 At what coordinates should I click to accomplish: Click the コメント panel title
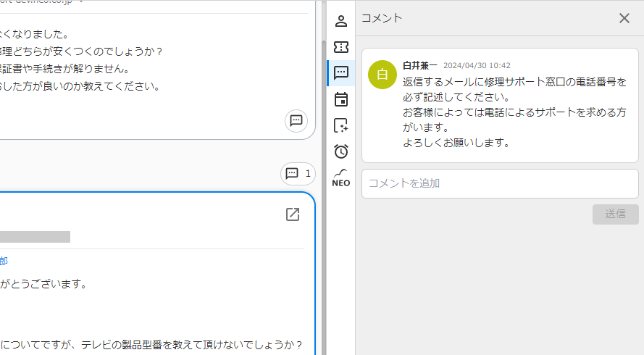click(x=382, y=18)
